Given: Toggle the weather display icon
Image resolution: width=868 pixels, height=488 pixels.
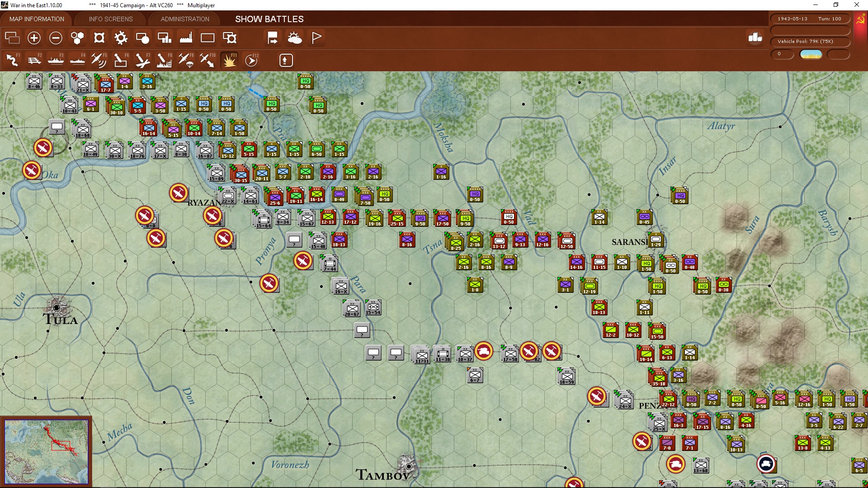Looking at the screenshot, I should point(295,38).
